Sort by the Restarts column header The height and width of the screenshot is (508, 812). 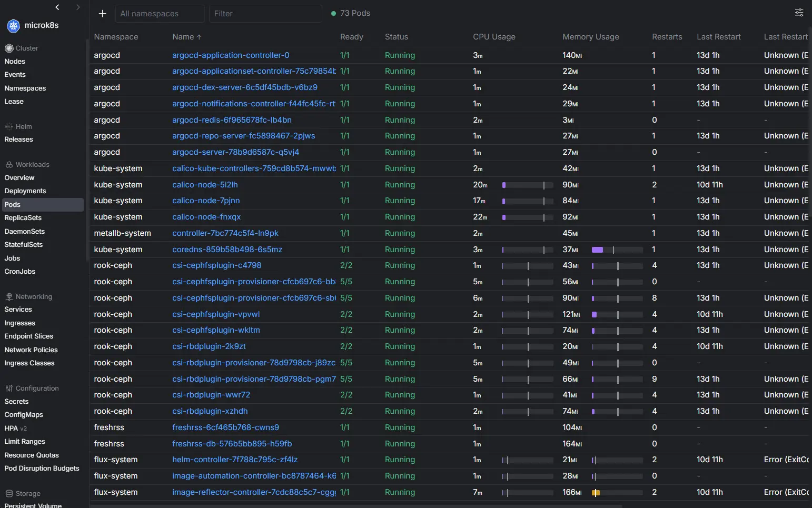[667, 37]
